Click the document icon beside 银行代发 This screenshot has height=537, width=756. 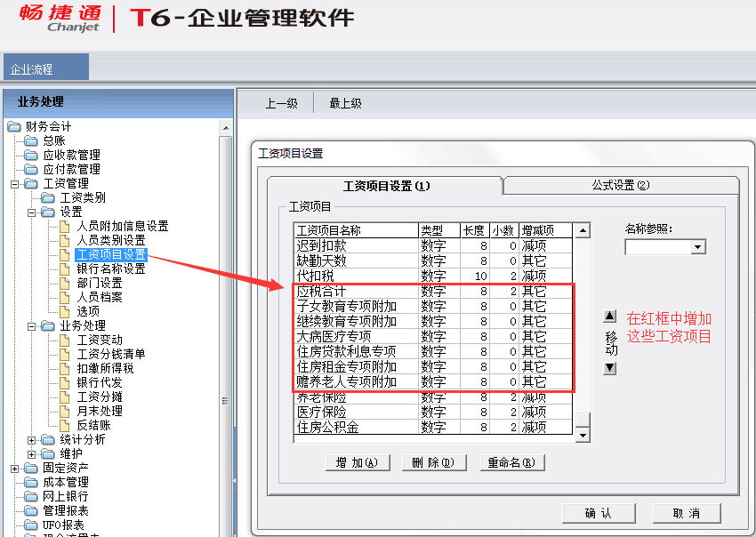[x=65, y=382]
